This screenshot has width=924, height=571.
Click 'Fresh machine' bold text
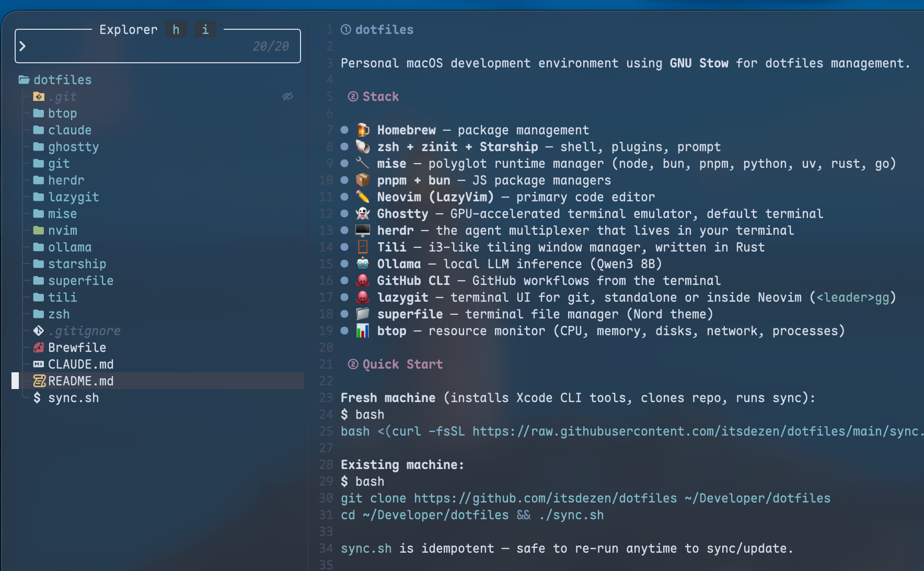[388, 398]
